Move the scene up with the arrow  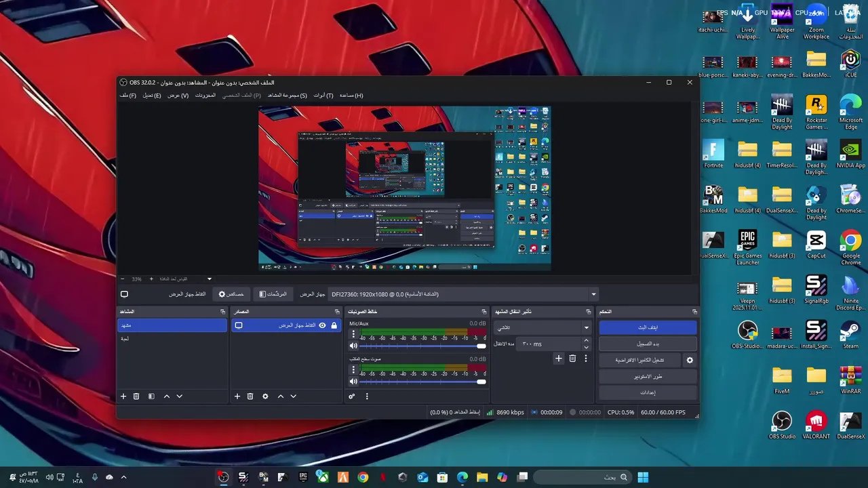point(167,396)
